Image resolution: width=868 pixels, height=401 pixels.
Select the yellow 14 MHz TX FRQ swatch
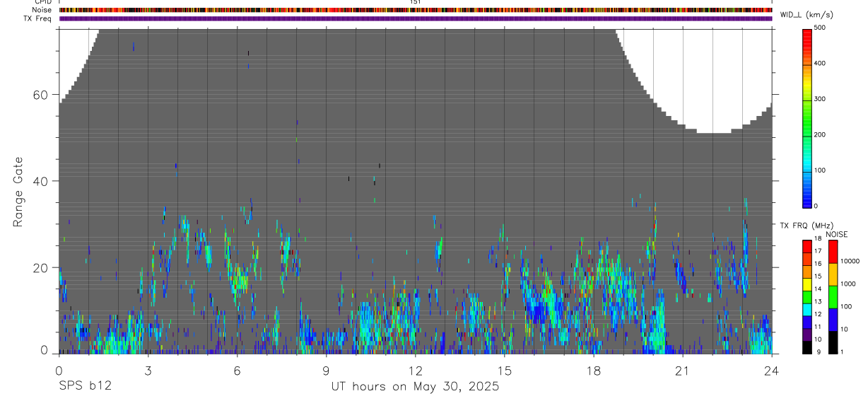[807, 285]
